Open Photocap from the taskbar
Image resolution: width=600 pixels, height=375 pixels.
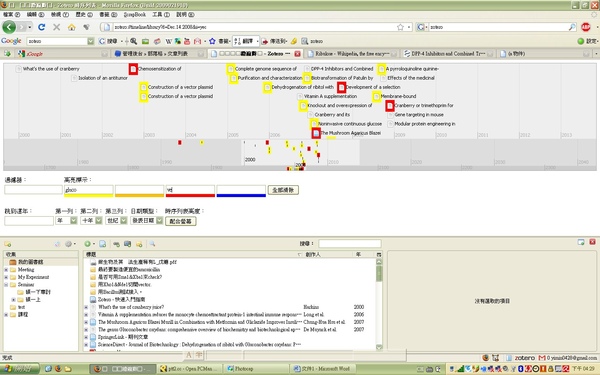(x=257, y=368)
